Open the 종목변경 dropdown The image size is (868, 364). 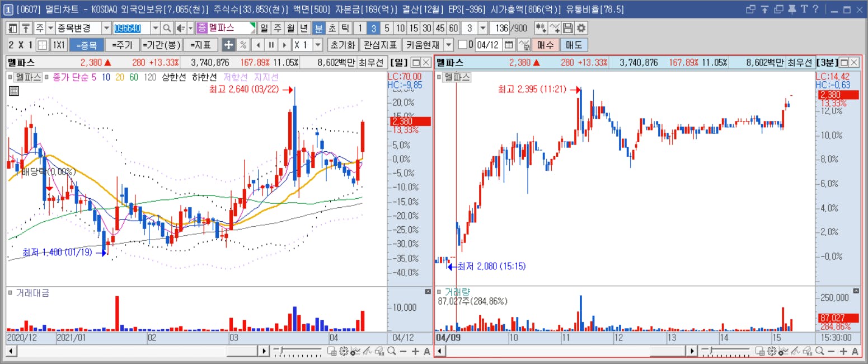click(x=106, y=29)
